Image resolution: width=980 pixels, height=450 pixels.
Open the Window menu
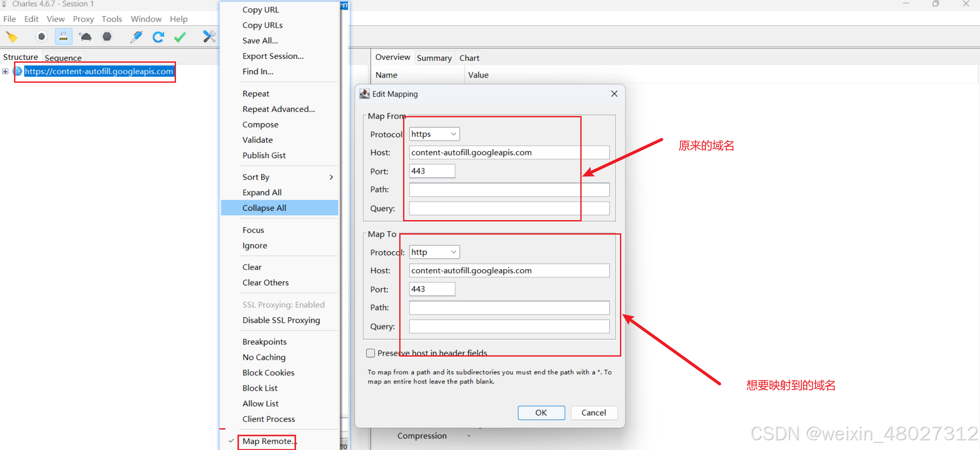pyautogui.click(x=146, y=19)
